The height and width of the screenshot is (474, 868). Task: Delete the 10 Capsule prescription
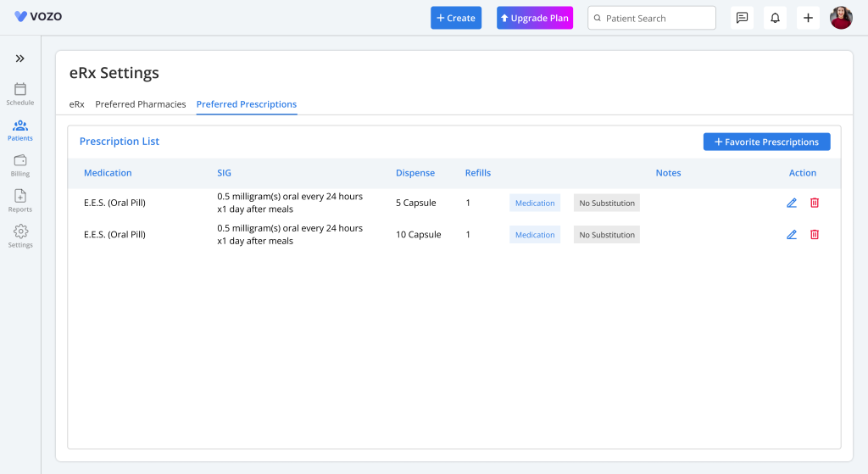point(815,235)
